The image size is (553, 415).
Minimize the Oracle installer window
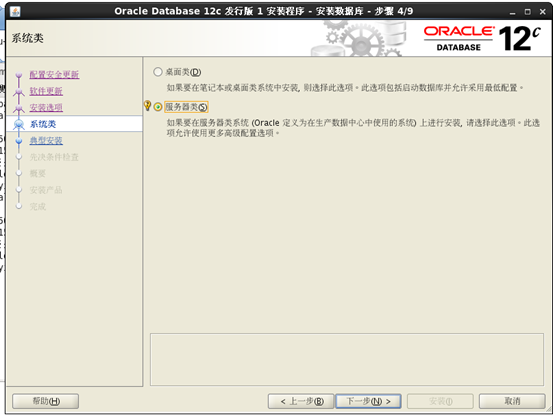512,12
